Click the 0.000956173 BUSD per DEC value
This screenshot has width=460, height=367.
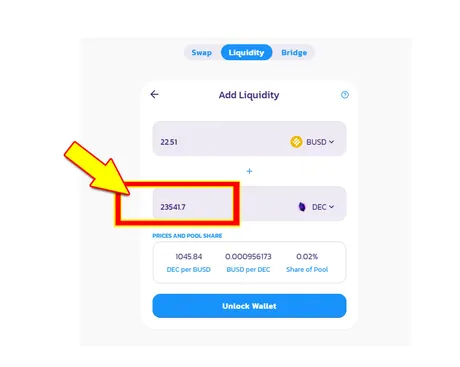(x=248, y=257)
